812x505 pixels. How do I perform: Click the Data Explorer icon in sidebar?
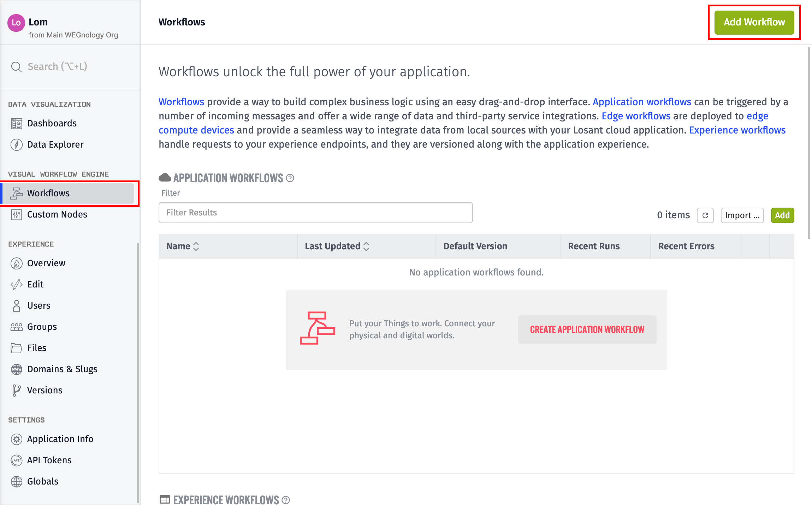click(x=17, y=144)
